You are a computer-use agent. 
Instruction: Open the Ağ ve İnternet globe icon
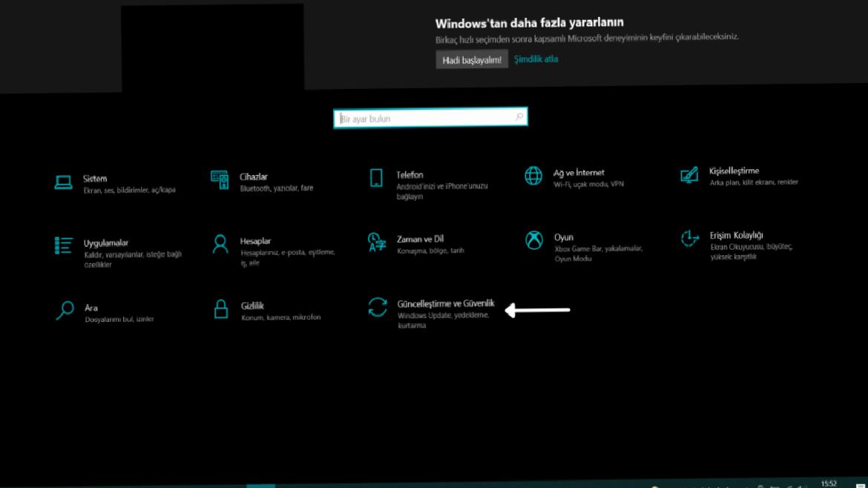tap(533, 176)
